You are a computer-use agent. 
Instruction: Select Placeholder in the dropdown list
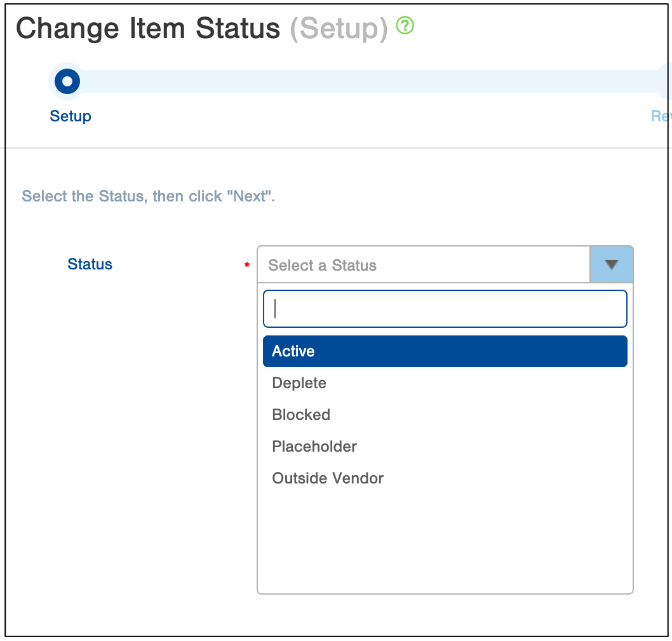(314, 447)
